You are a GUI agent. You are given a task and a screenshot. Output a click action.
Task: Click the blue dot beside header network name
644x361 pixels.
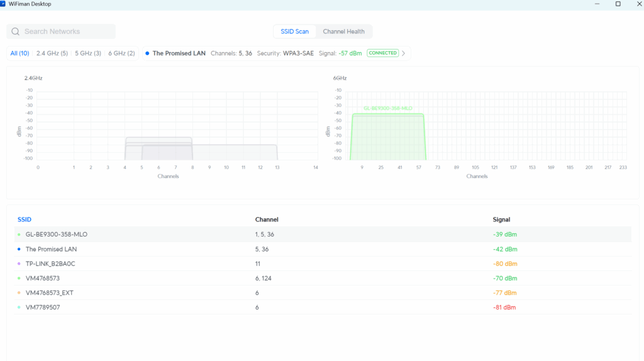coord(147,53)
